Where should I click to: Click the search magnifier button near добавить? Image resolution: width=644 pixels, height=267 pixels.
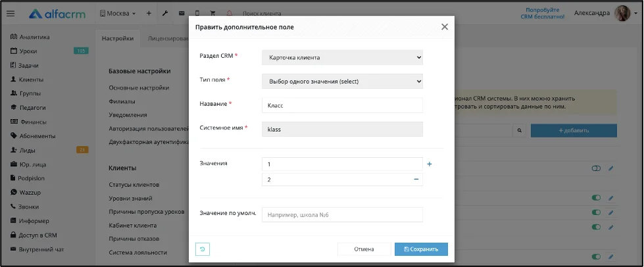(519, 130)
